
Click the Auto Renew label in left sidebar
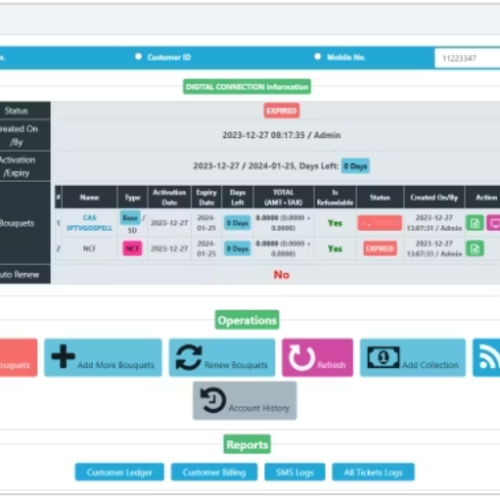point(19,275)
